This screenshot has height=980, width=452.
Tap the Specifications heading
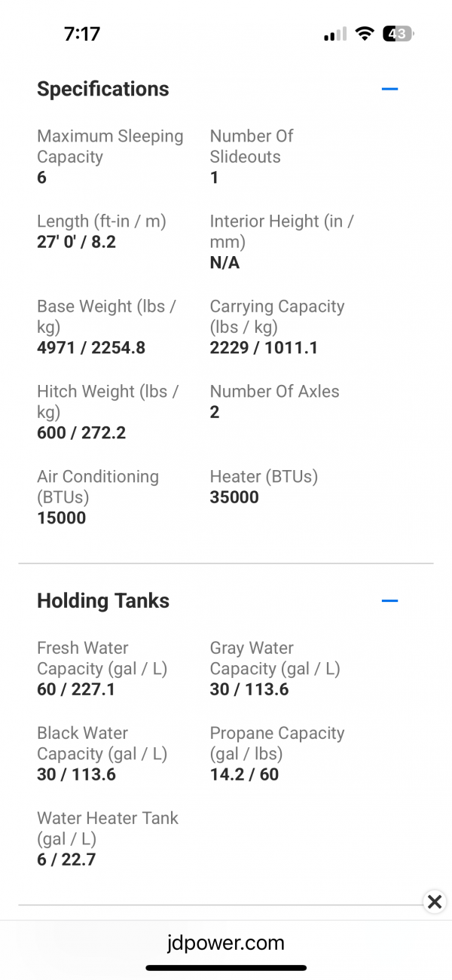103,89
